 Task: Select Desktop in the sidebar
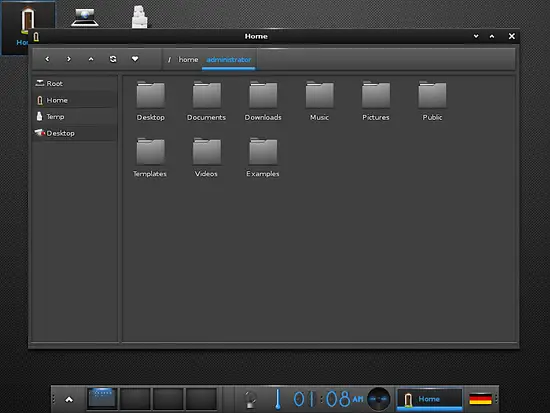point(74,133)
